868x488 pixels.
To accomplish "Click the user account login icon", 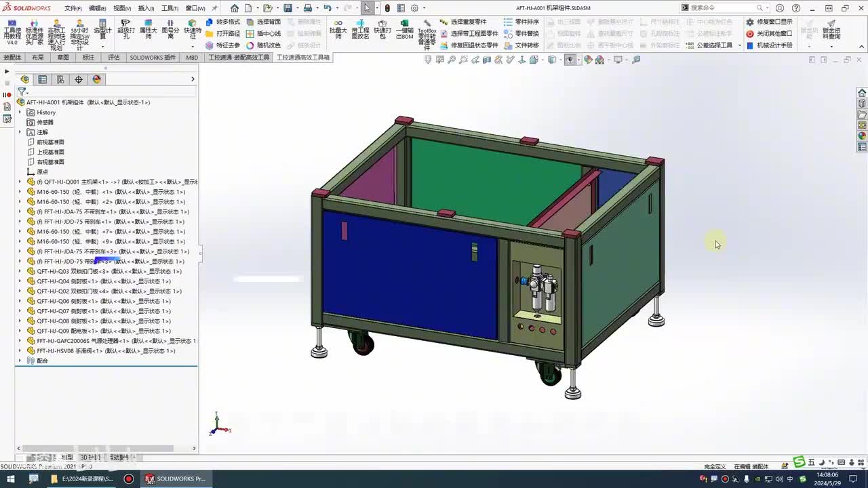I will point(781,8).
